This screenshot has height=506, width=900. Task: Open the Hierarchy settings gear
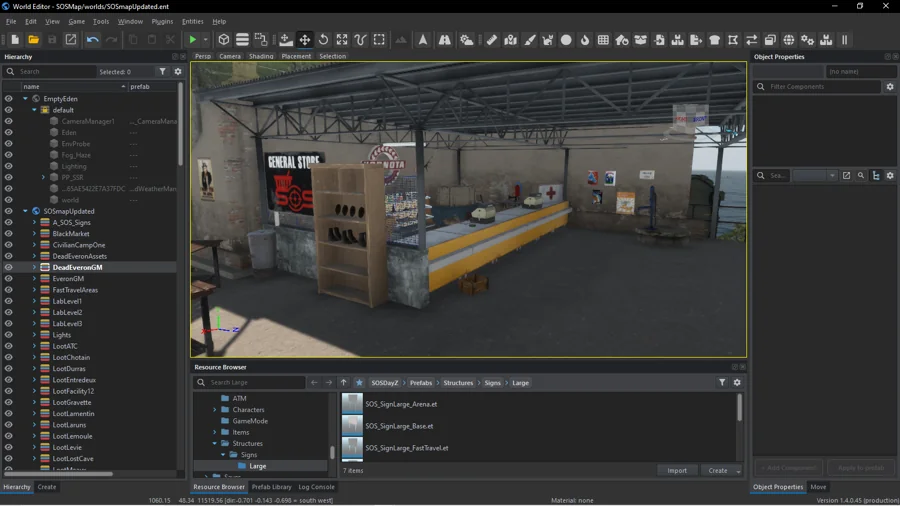point(178,72)
